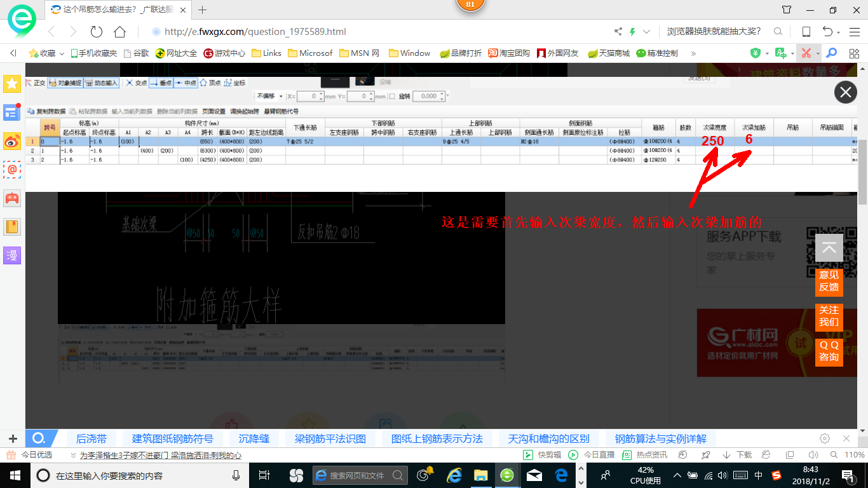868x488 pixels.
Task: Go to browser home page icon
Action: (119, 32)
